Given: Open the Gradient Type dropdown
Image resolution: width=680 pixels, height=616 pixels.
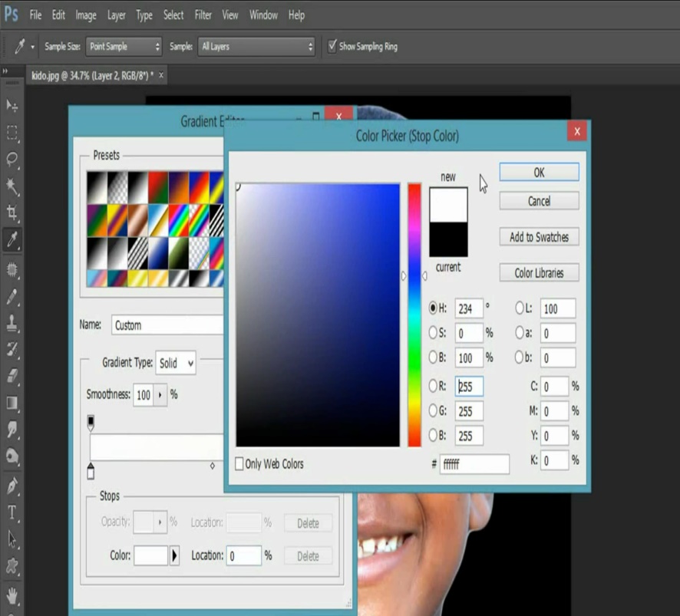Looking at the screenshot, I should pos(176,362).
